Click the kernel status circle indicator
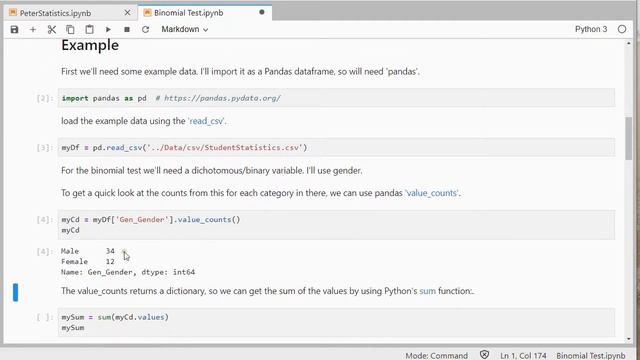Viewport: 640px width, 360px height. [x=622, y=29]
